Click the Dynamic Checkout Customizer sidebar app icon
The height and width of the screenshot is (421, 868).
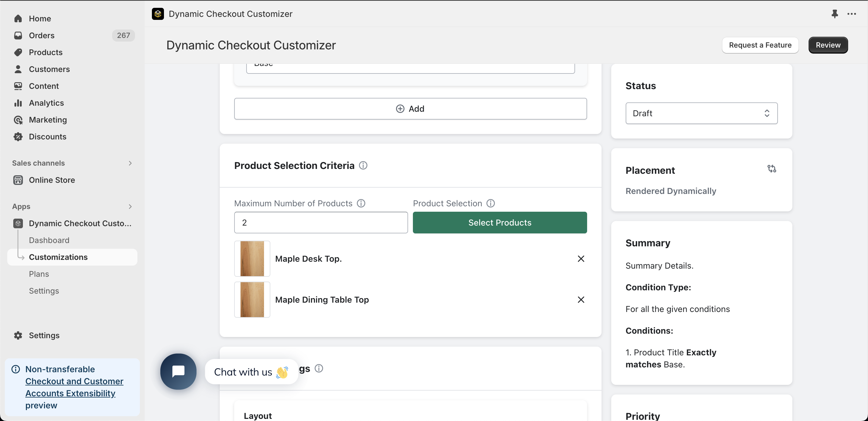pyautogui.click(x=18, y=223)
